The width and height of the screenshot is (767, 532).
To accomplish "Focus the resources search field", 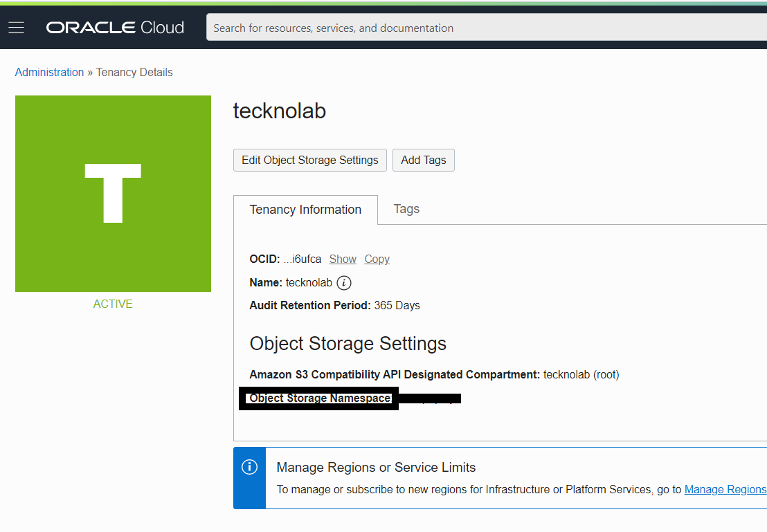I will [x=487, y=28].
